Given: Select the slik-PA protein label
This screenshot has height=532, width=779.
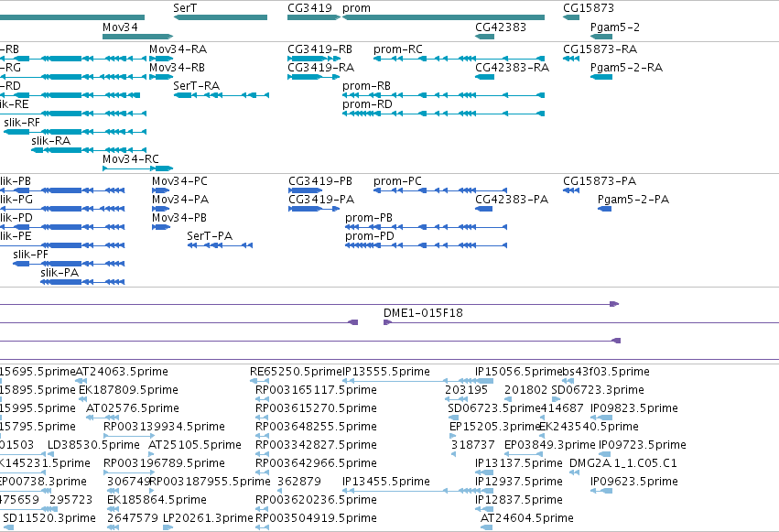Looking at the screenshot, I should [60, 273].
